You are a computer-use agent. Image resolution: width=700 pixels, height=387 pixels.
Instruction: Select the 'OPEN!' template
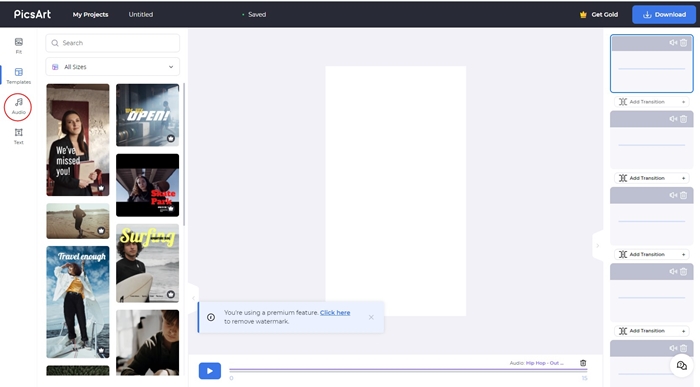click(147, 115)
